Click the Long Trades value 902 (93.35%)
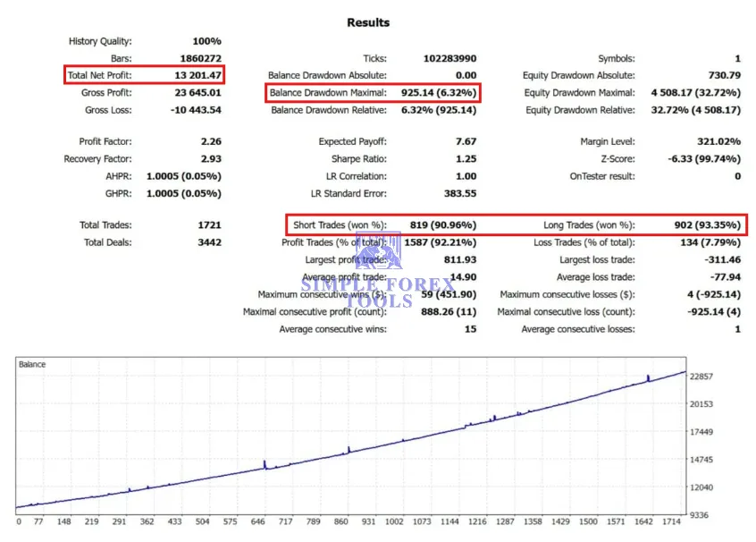The height and width of the screenshot is (542, 756). pos(708,224)
